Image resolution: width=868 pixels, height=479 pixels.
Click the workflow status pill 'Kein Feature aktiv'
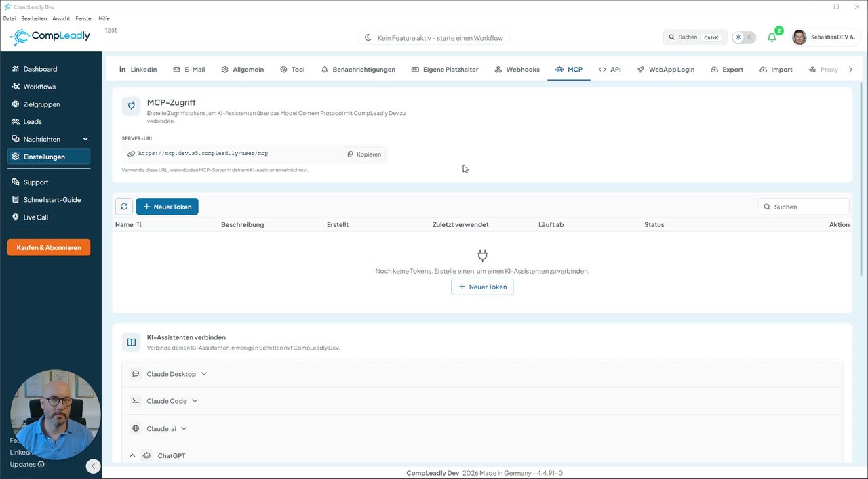tap(434, 38)
